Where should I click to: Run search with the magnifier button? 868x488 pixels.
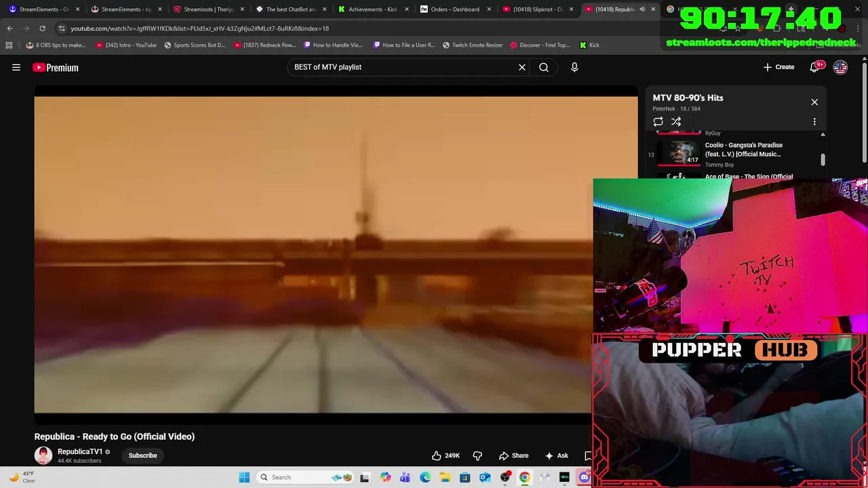coord(544,67)
